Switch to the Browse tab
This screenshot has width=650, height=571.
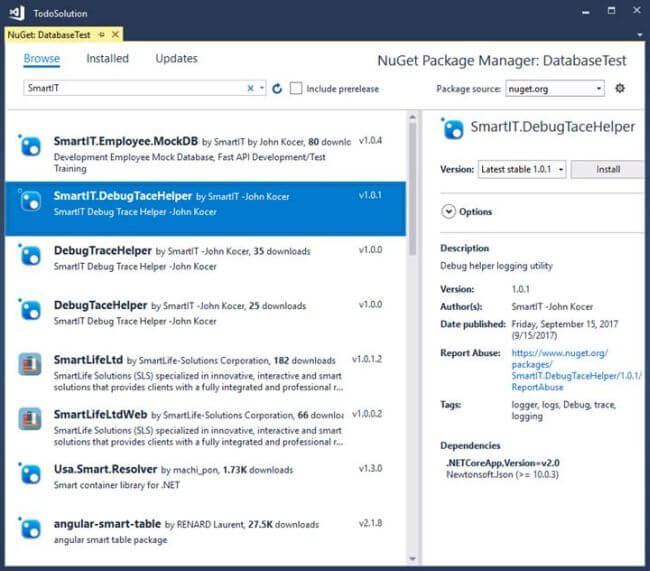tap(41, 58)
